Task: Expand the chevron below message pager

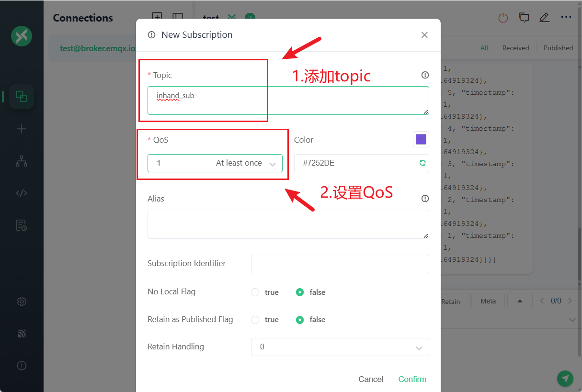Action: click(572, 320)
